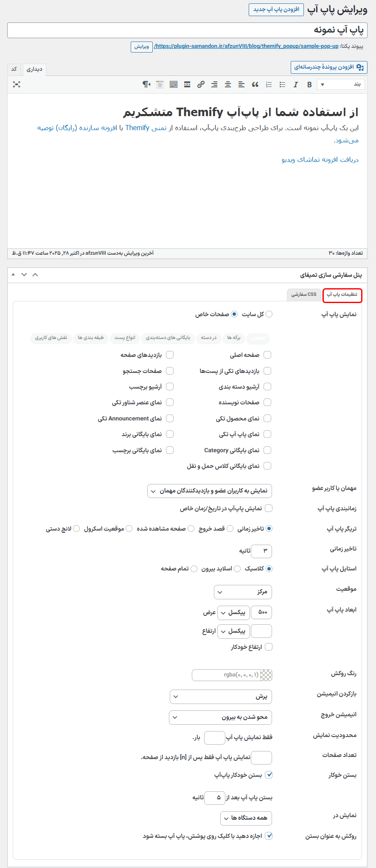Click the add media icon
The width and height of the screenshot is (376, 868).
click(360, 67)
